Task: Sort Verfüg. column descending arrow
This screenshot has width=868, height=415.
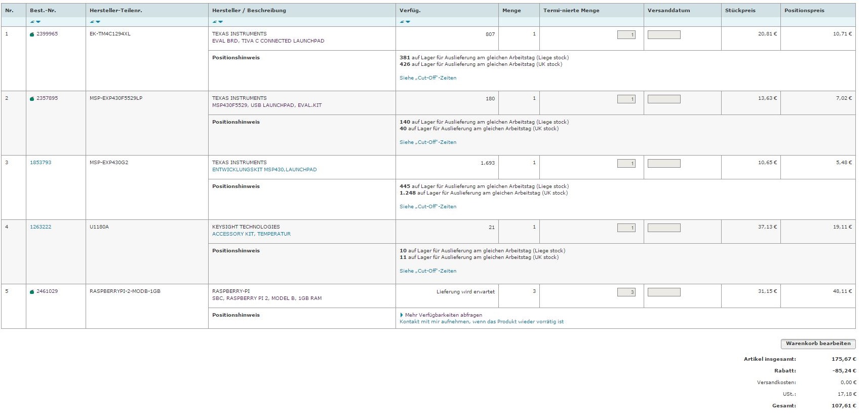Action: tap(408, 22)
